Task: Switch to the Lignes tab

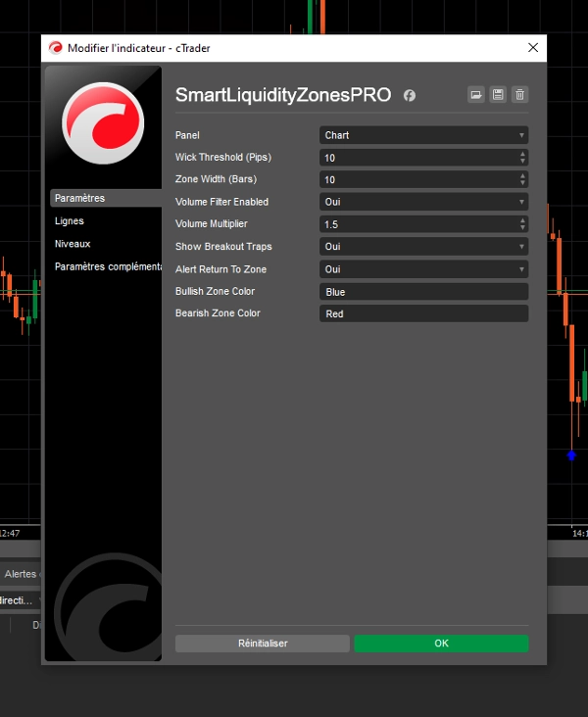Action: tap(70, 220)
